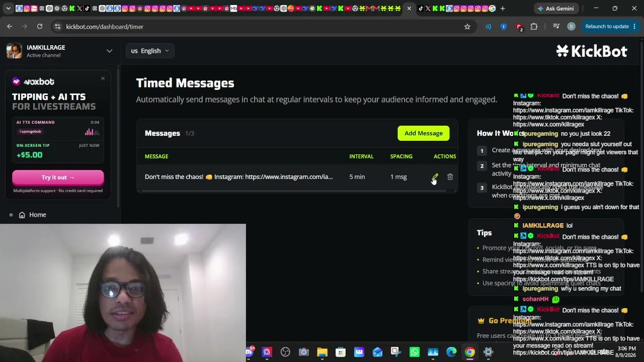The height and width of the screenshot is (362, 644).
Task: Click the Home house icon in sidebar
Action: pyautogui.click(x=22, y=215)
